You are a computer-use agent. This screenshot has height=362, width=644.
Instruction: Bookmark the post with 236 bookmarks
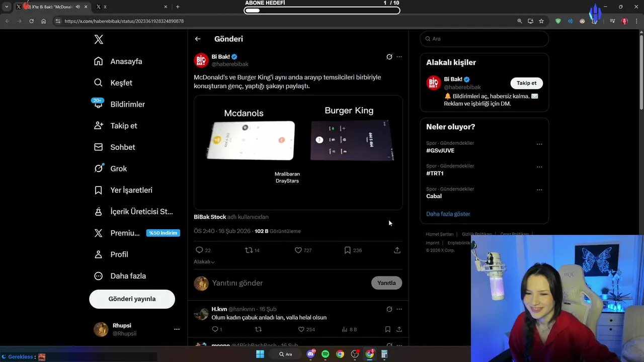click(x=353, y=250)
